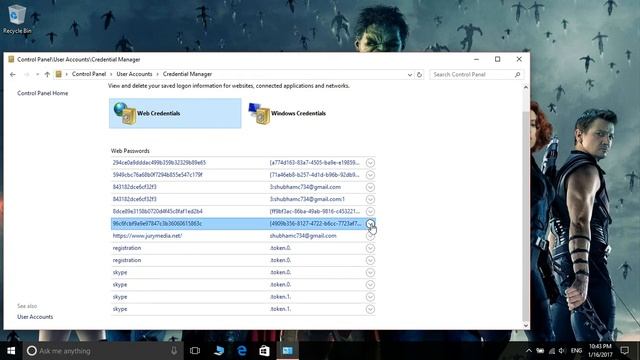Viewport: 640px width, 360px height.
Task: Expand the first skype .token.0. entry
Action: [370, 273]
